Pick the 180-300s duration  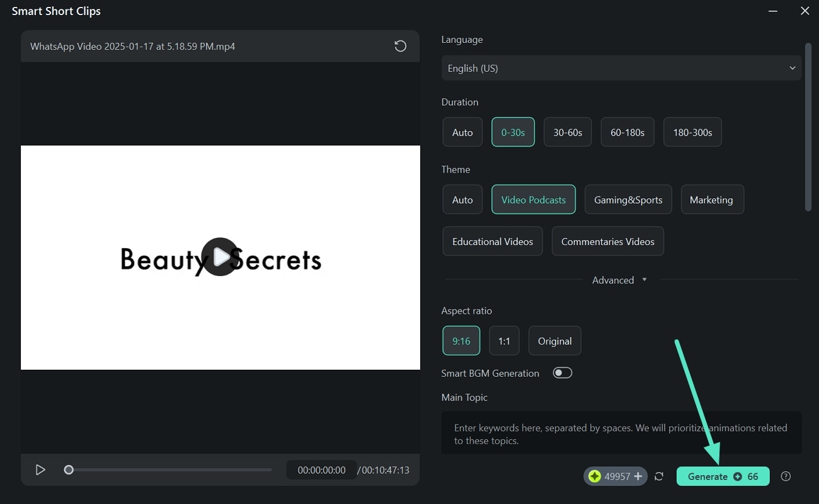692,132
